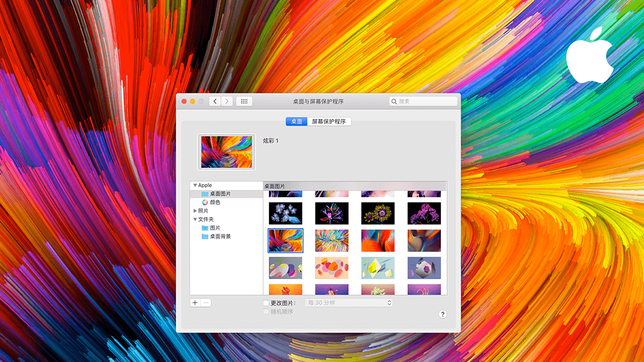Viewport: 644px width, 362px height.
Task: Enable the 更改图片 checkbox
Action: (266, 303)
